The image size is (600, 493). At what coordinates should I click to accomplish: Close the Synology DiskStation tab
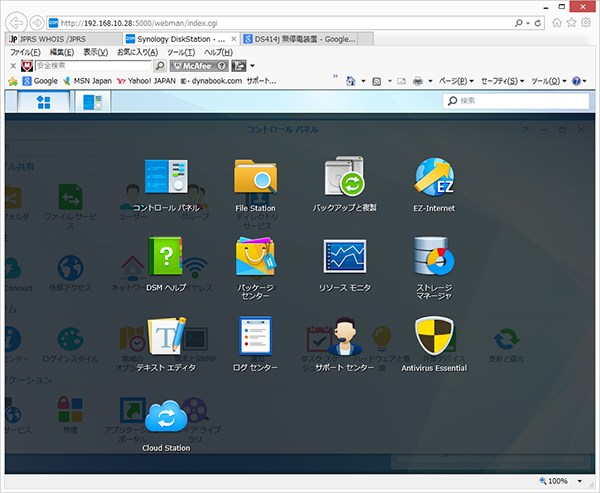click(x=234, y=39)
